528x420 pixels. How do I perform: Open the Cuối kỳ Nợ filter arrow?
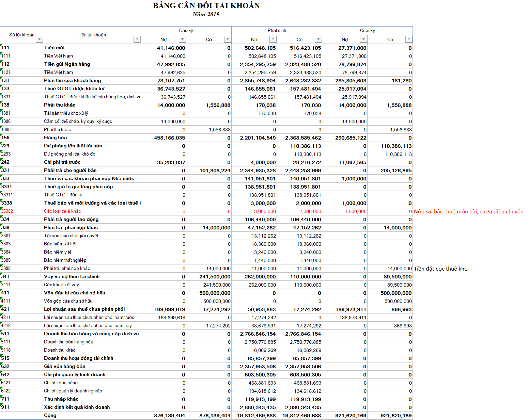(363, 39)
